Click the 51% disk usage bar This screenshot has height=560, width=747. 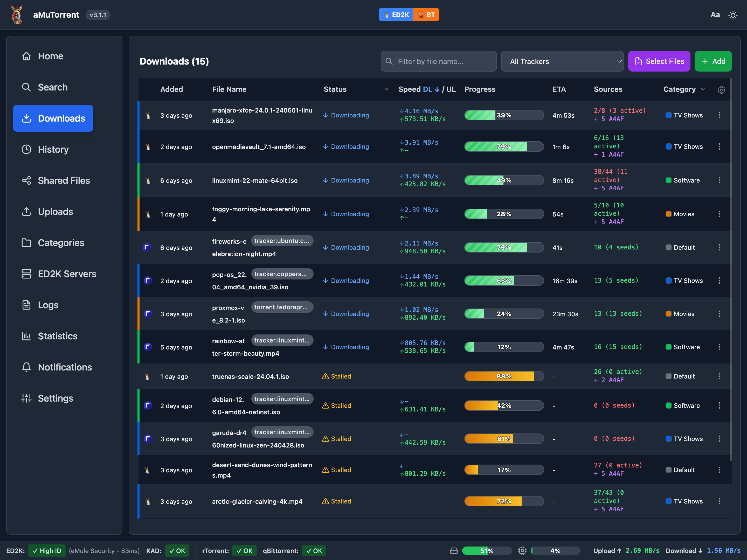coord(487,551)
